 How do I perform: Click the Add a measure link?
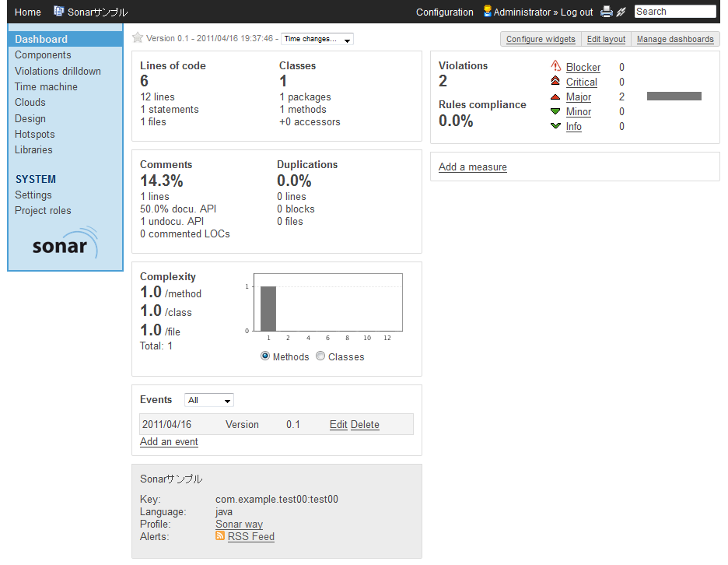(x=473, y=167)
